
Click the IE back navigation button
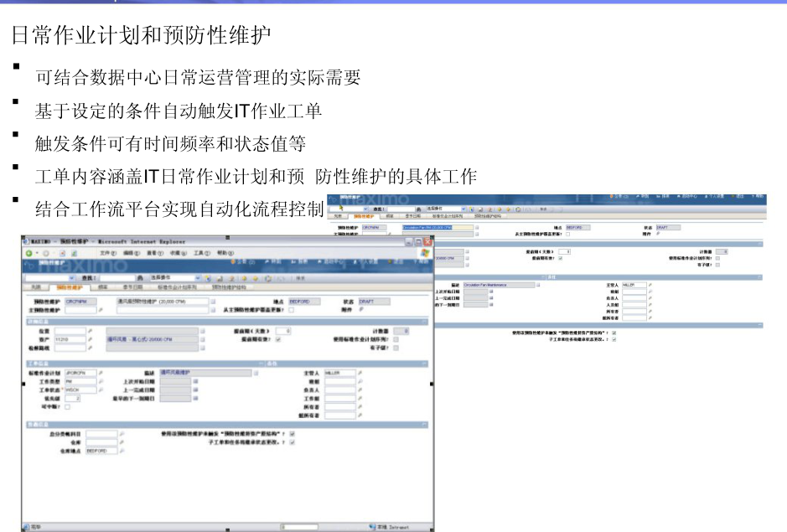click(x=28, y=252)
